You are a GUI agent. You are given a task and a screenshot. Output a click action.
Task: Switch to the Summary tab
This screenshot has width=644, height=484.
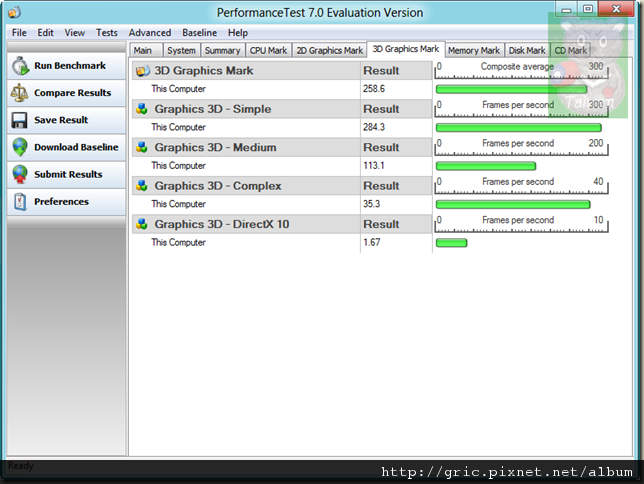(223, 50)
